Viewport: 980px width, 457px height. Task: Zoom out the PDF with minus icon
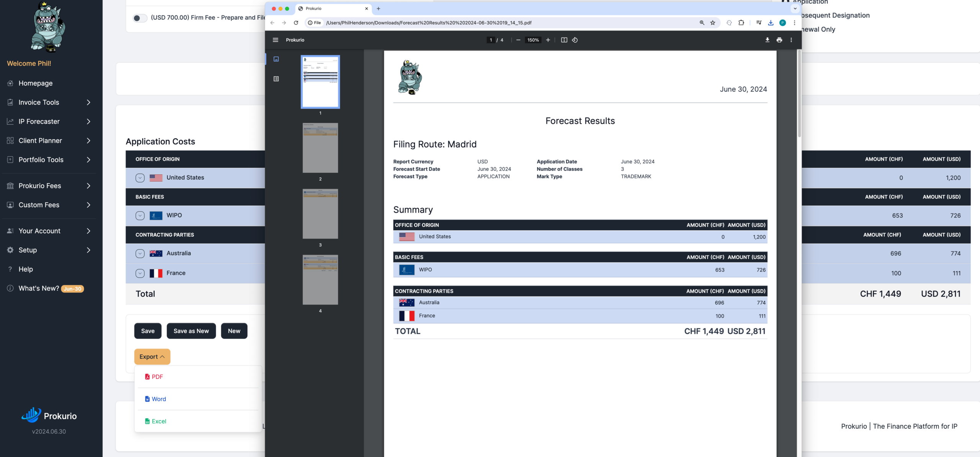(x=518, y=40)
